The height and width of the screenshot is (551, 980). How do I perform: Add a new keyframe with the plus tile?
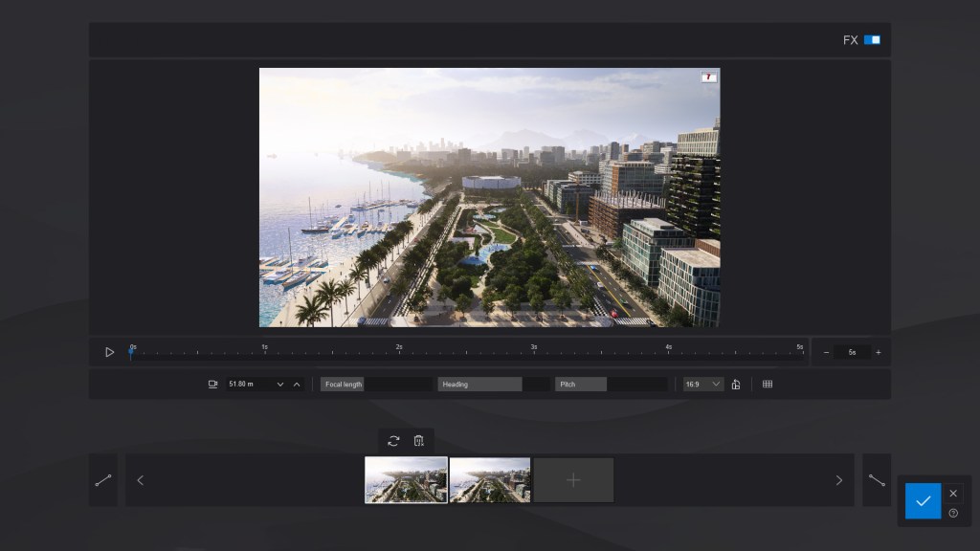click(572, 479)
